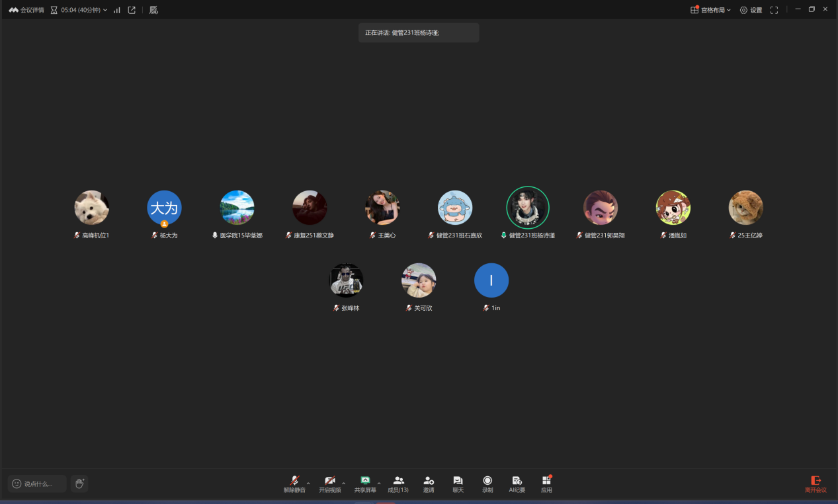Click the raise hand icon

point(79,483)
